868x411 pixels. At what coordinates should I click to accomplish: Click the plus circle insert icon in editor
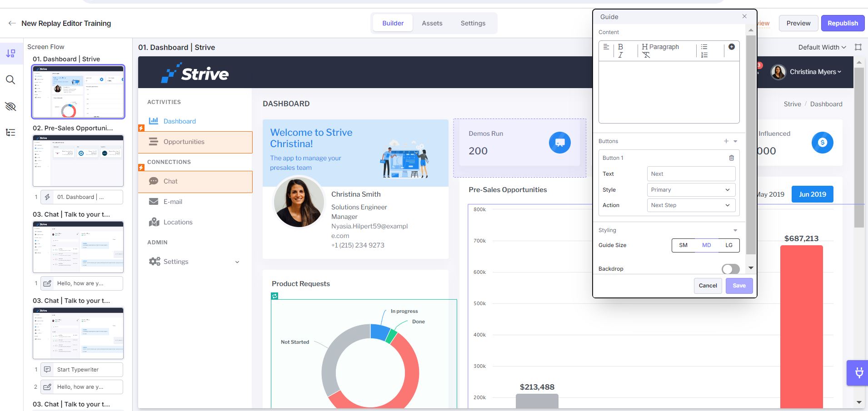point(732,47)
